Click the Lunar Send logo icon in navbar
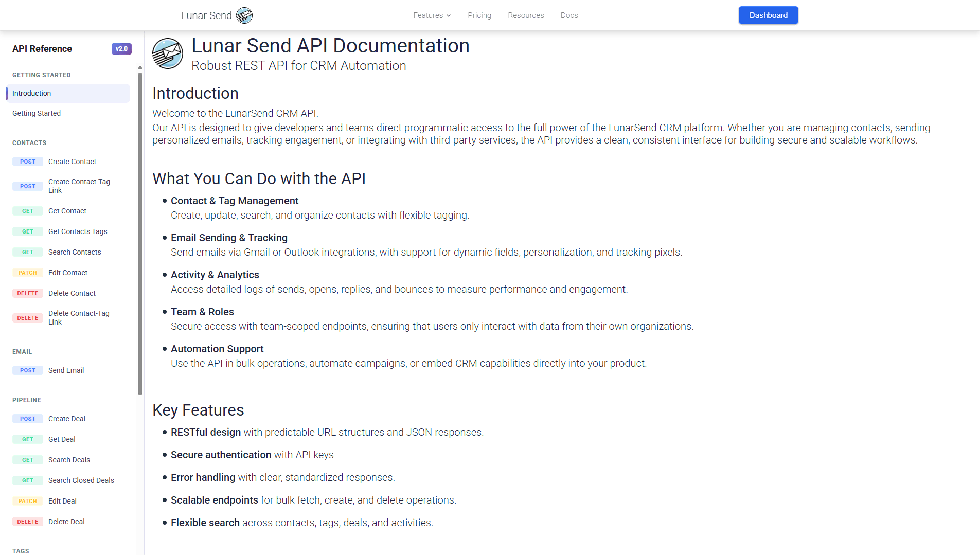The image size is (980, 555). 244,15
